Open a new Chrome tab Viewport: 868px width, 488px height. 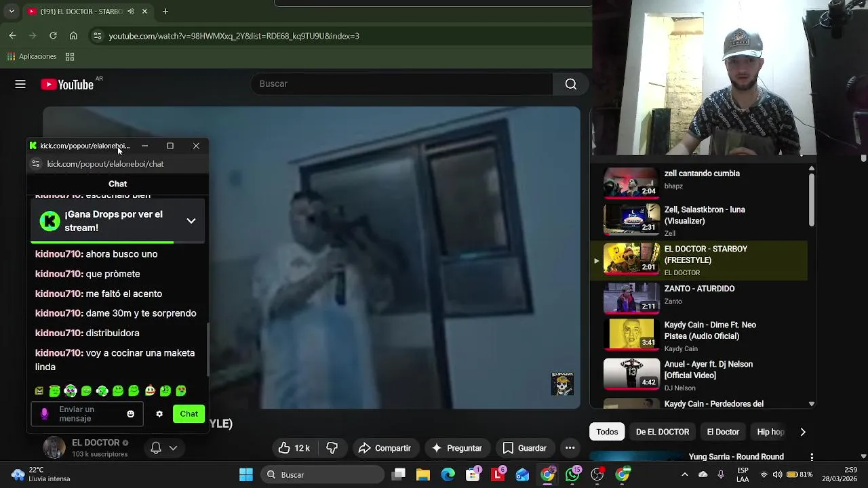165,12
